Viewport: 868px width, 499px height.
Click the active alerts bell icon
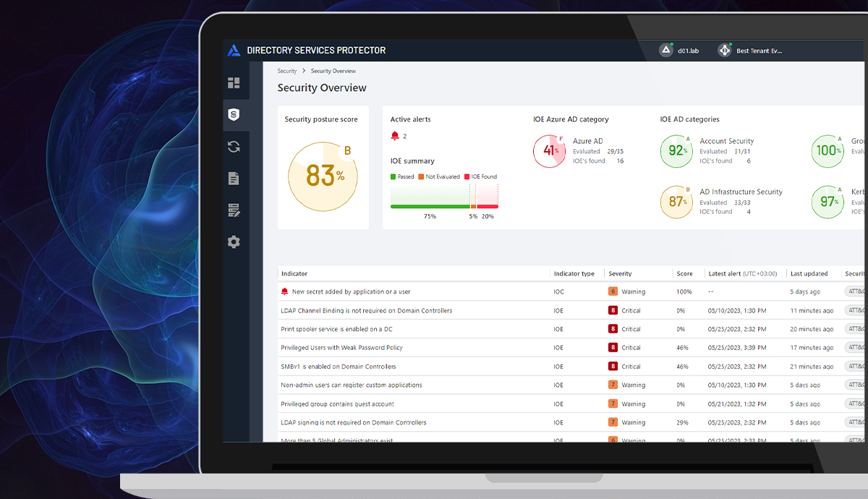click(x=394, y=135)
